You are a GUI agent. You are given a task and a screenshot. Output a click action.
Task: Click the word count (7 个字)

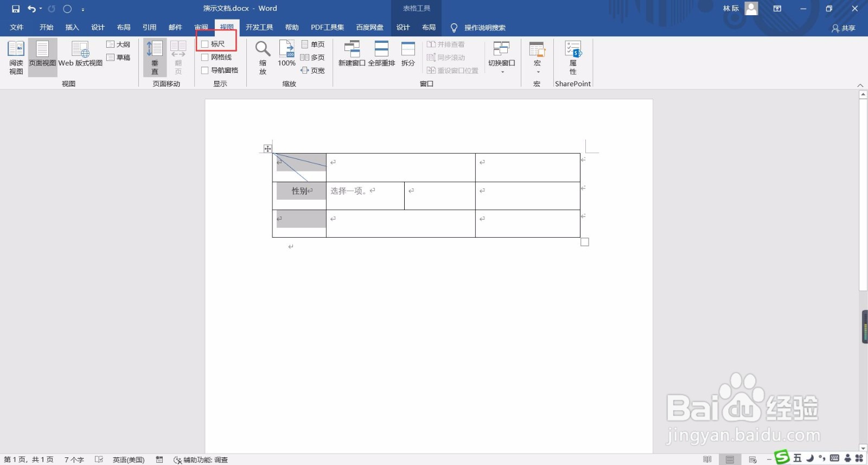74,460
